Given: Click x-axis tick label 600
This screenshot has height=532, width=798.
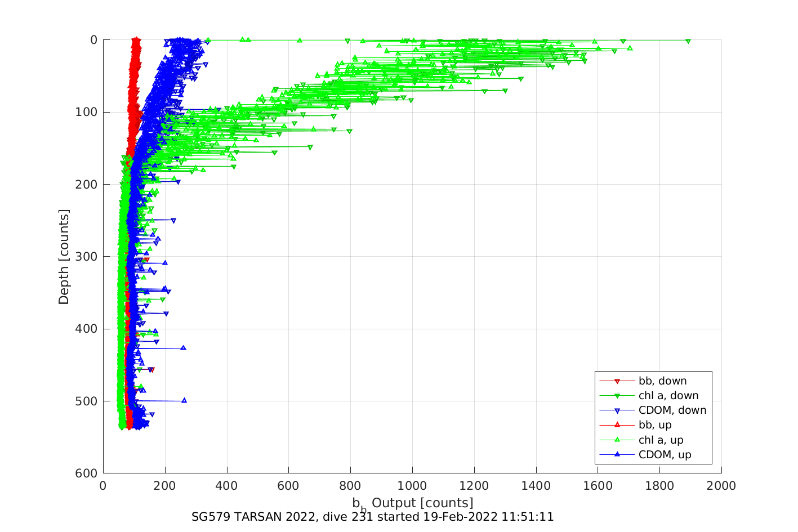Looking at the screenshot, I should 288,486.
